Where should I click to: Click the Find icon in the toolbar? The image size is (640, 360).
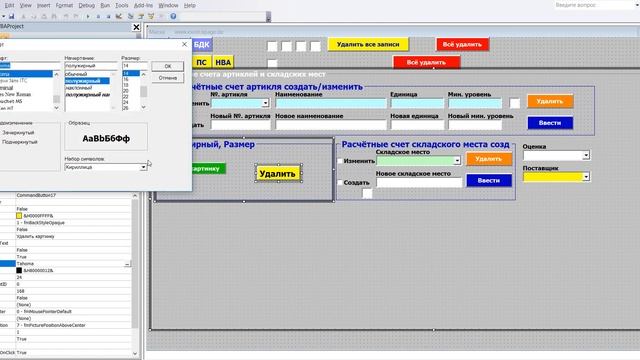[x=54, y=16]
